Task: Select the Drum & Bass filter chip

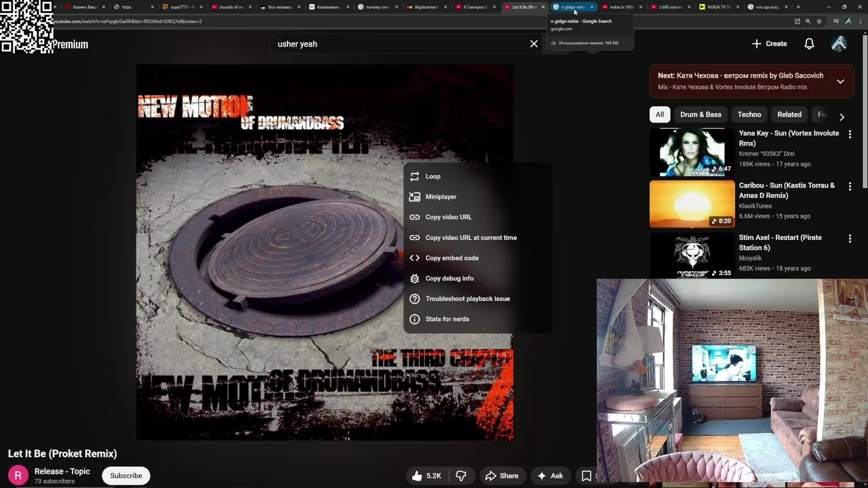Action: (x=701, y=115)
